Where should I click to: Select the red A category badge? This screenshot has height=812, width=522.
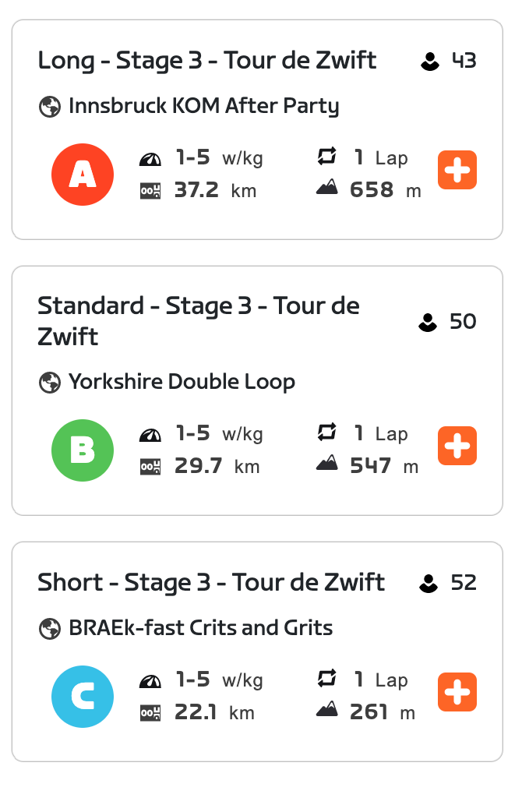(83, 175)
